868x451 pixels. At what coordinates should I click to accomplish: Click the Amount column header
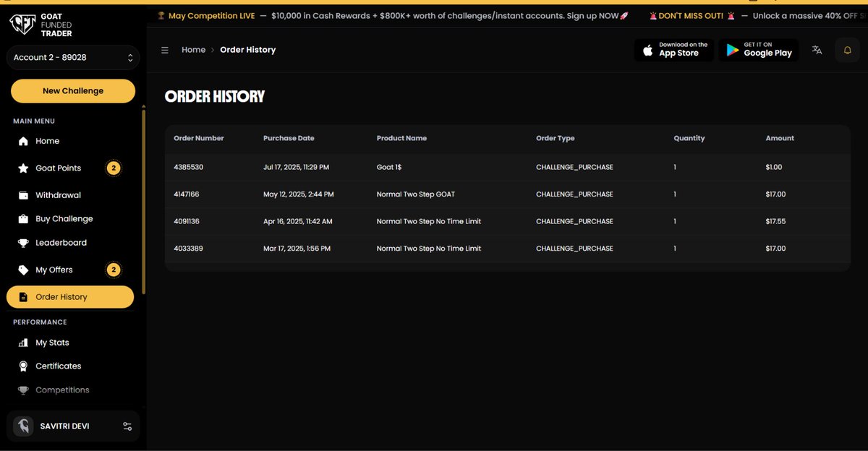coord(780,138)
